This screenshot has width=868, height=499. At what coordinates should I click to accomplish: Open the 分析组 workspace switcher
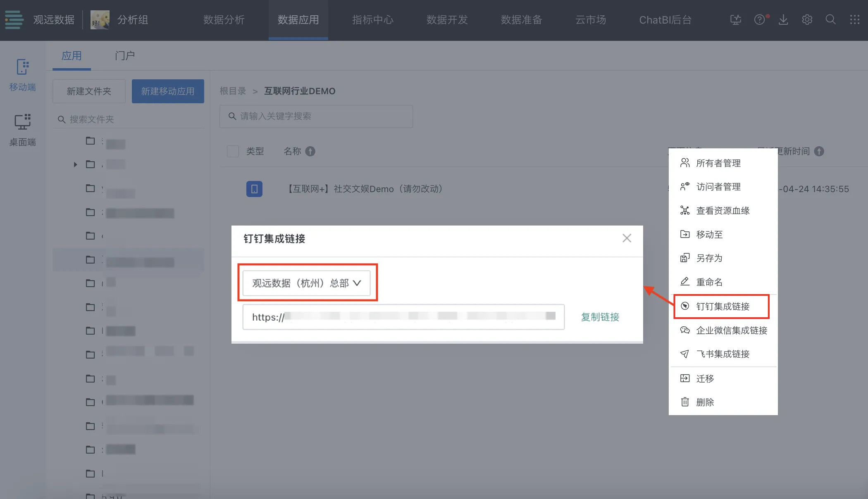click(132, 20)
